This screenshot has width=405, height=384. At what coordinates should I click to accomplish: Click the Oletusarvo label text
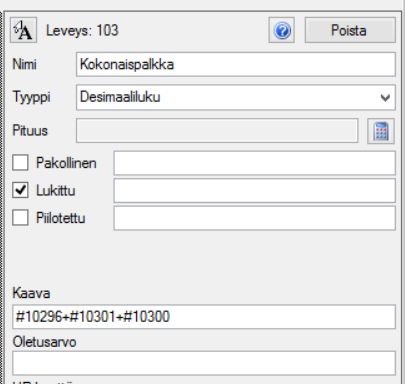click(x=44, y=342)
